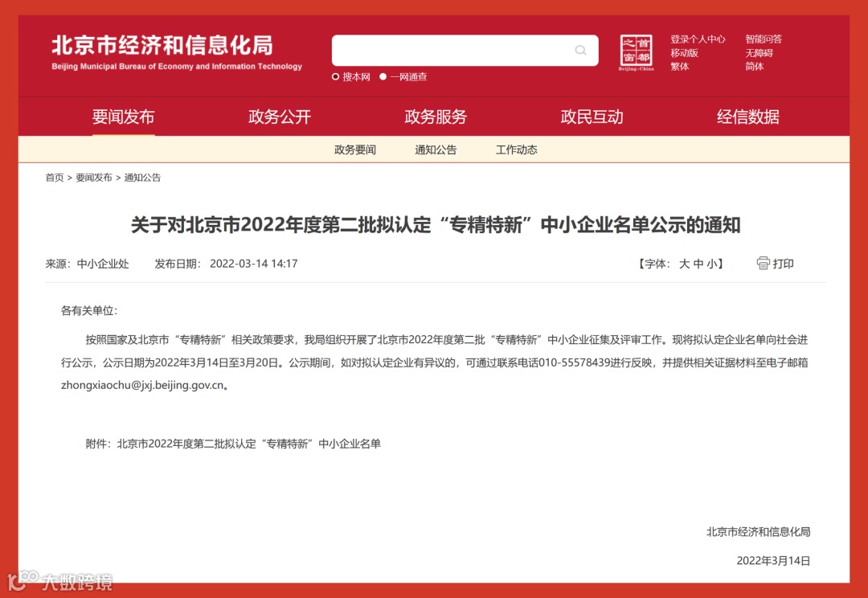The height and width of the screenshot is (598, 868).
Task: Go to 首页 in breadcrumb
Action: (55, 177)
